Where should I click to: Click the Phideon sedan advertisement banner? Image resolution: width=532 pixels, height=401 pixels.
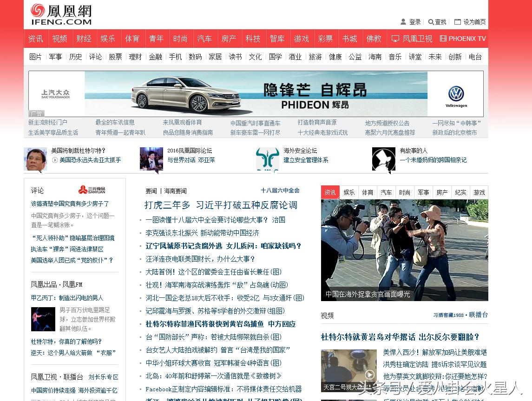(256, 94)
